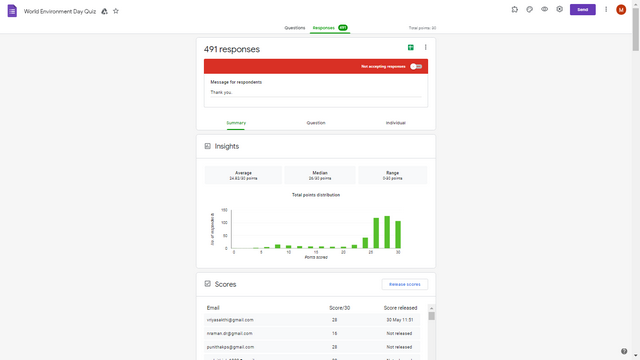Open responses in Google Sheets

pyautogui.click(x=411, y=47)
